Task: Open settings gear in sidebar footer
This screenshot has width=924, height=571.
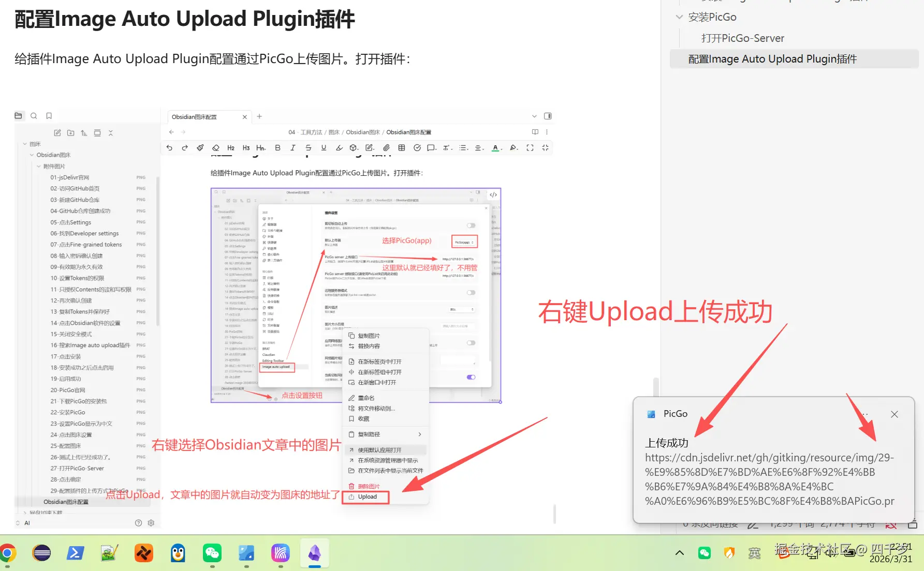Action: 151,523
